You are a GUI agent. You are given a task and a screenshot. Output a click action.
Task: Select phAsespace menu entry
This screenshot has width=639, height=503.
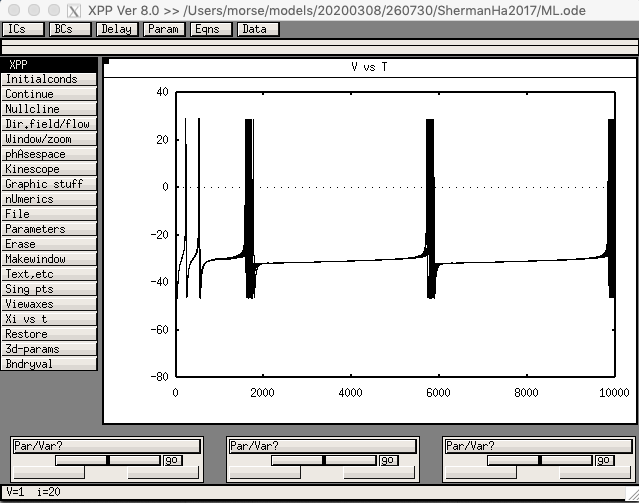(49, 154)
